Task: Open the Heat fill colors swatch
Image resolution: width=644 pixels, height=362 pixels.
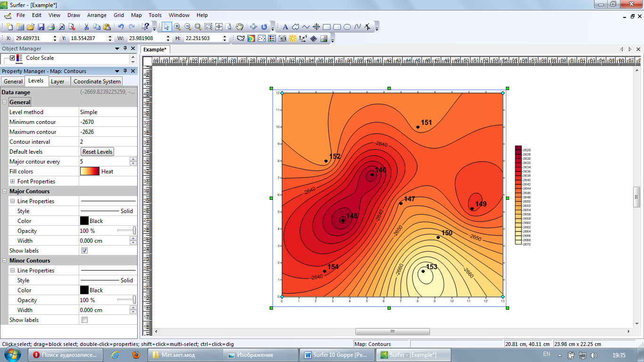Action: (90, 172)
